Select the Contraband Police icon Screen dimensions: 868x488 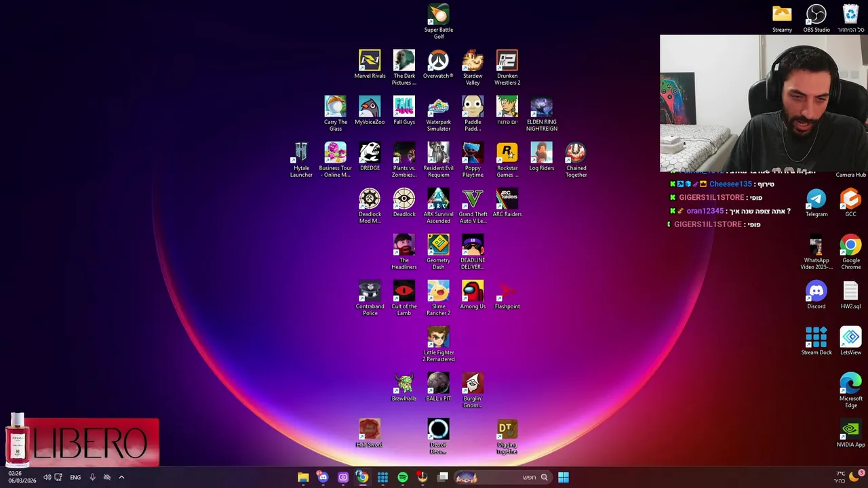pos(370,298)
